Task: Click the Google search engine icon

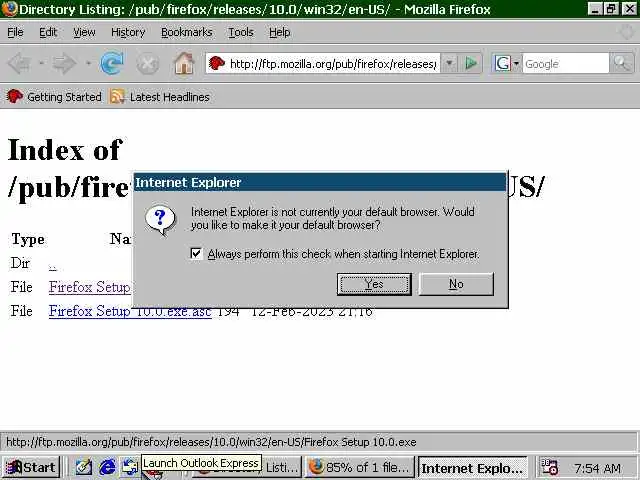Action: (x=502, y=63)
